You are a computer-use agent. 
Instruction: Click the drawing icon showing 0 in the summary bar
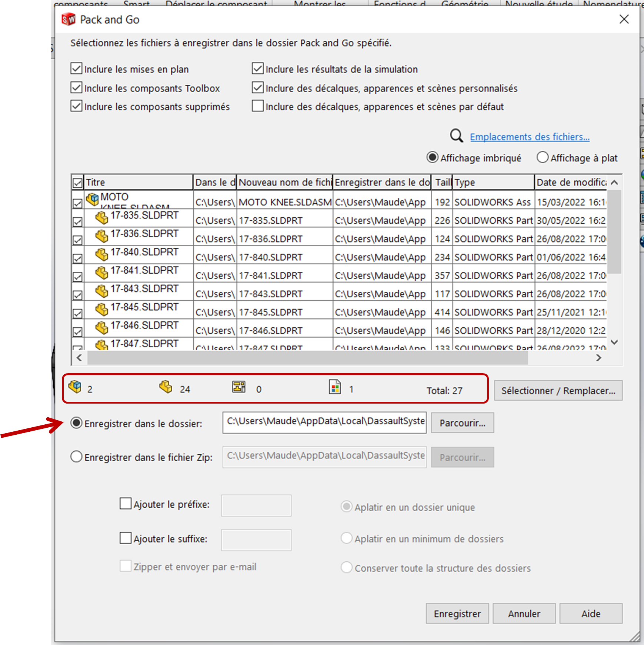tap(239, 387)
